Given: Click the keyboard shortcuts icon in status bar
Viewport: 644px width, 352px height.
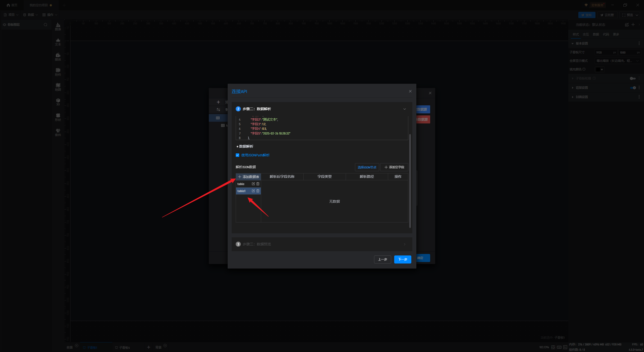Looking at the screenshot, I should pyautogui.click(x=559, y=347).
